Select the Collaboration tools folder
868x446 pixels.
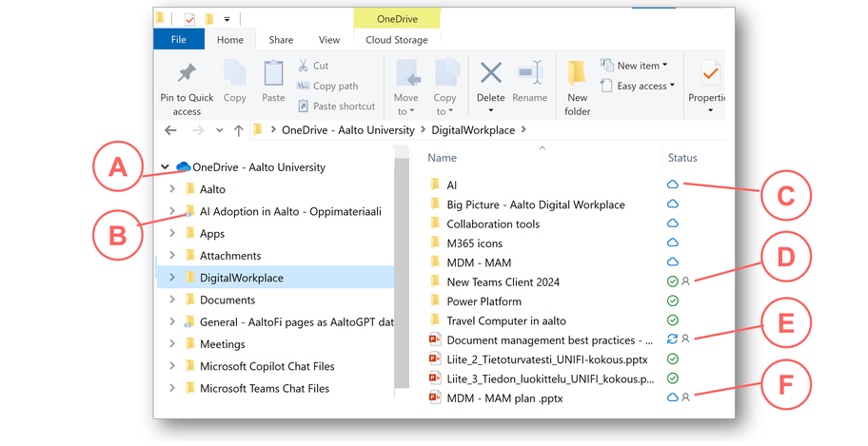point(493,224)
